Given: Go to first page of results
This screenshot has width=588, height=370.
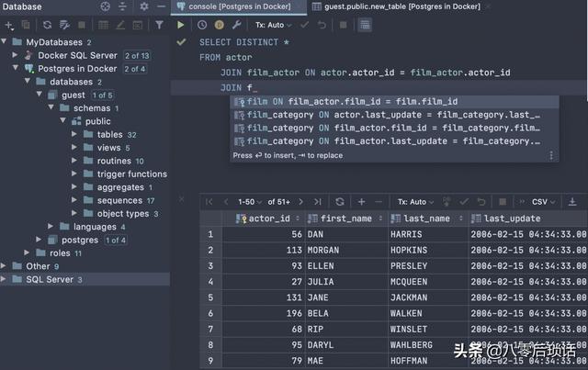Looking at the screenshot, I should click(209, 202).
